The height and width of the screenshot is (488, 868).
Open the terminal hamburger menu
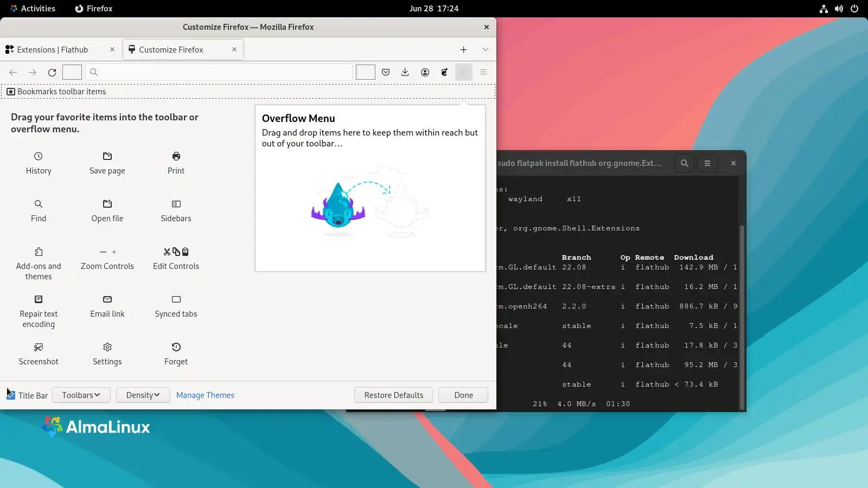707,163
